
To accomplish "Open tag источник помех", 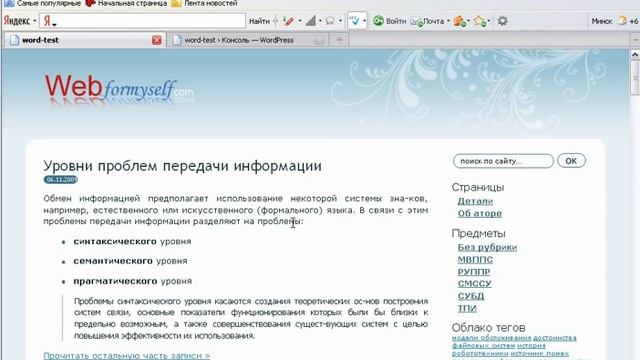I will coord(540,353).
